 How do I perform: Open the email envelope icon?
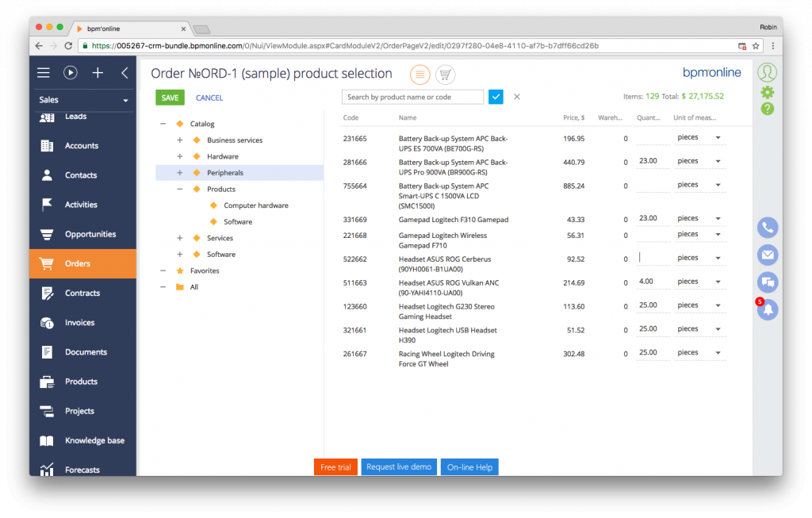coord(768,255)
